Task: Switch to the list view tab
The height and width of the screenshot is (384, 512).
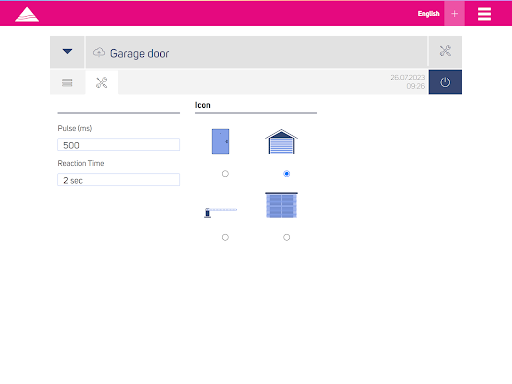Action: tap(67, 83)
